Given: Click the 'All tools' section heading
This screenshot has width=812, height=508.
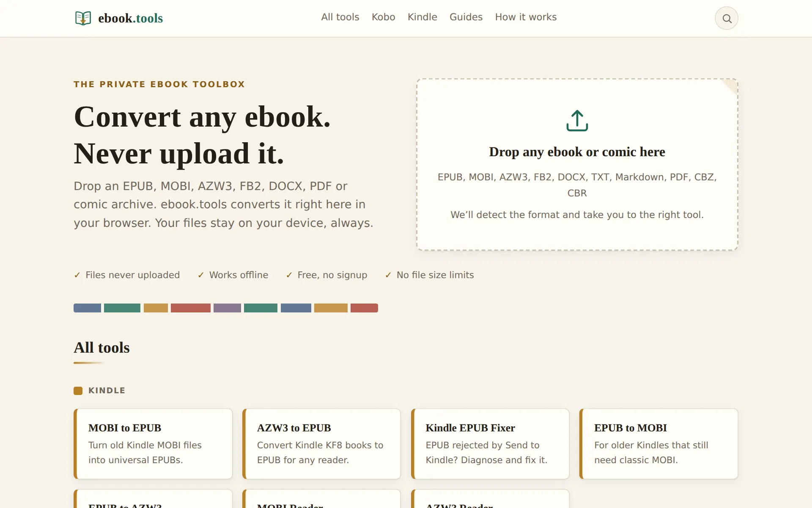Looking at the screenshot, I should point(101,348).
